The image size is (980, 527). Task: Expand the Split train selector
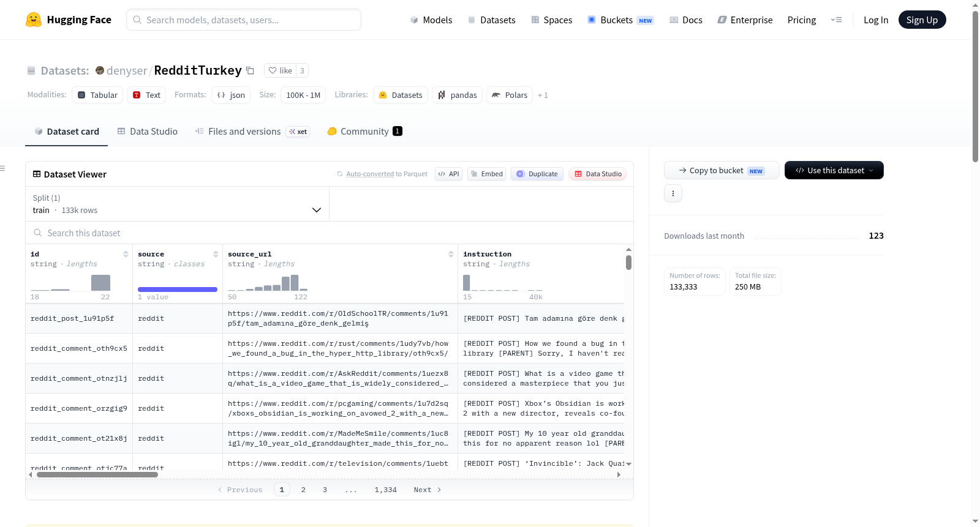click(x=178, y=204)
